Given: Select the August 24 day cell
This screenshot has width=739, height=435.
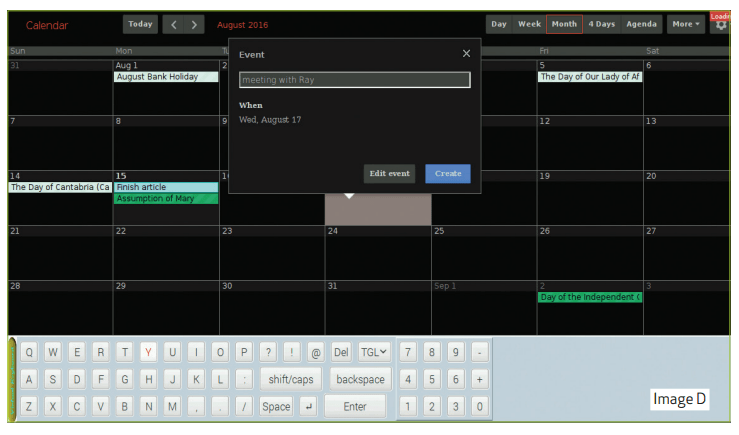Looking at the screenshot, I should [x=378, y=253].
